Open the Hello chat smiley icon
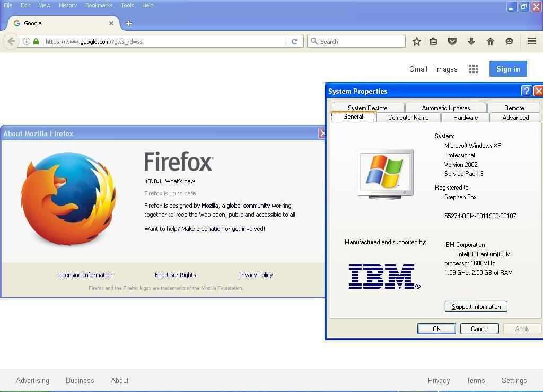This screenshot has width=543, height=392. [509, 41]
